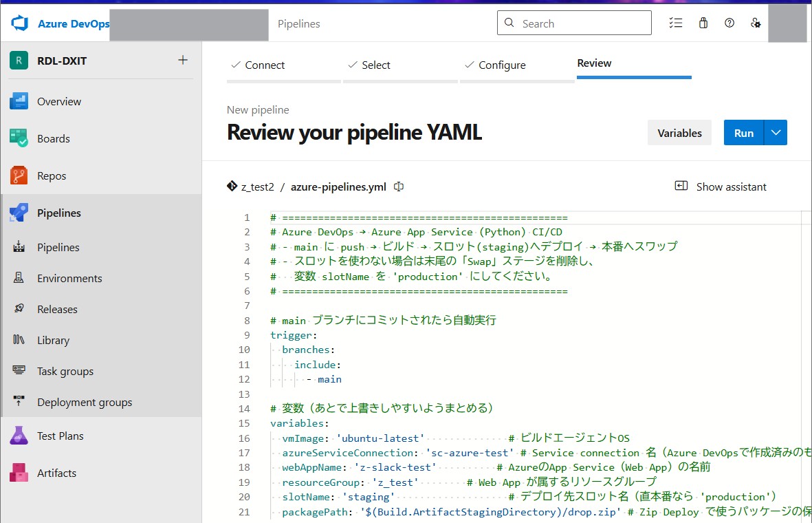
Task: Click the Overview icon
Action: (x=19, y=101)
